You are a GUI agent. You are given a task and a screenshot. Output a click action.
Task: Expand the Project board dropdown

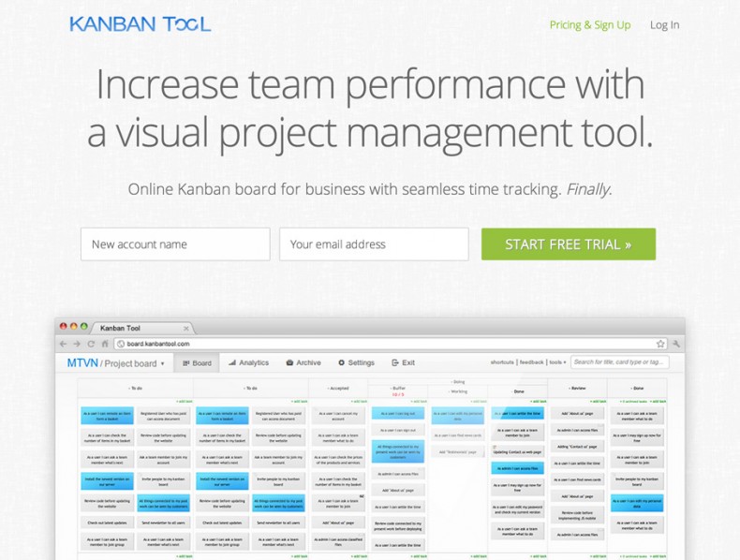point(162,363)
